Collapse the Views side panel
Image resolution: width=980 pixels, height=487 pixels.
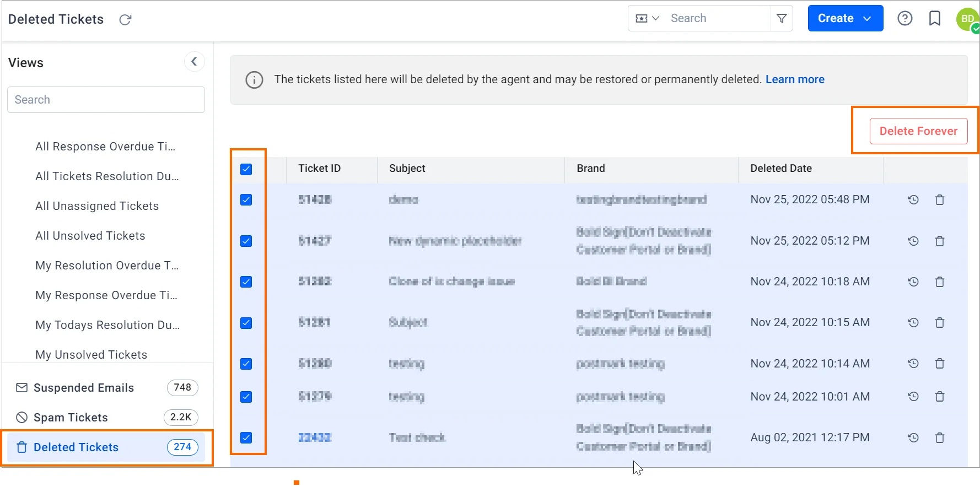(194, 62)
